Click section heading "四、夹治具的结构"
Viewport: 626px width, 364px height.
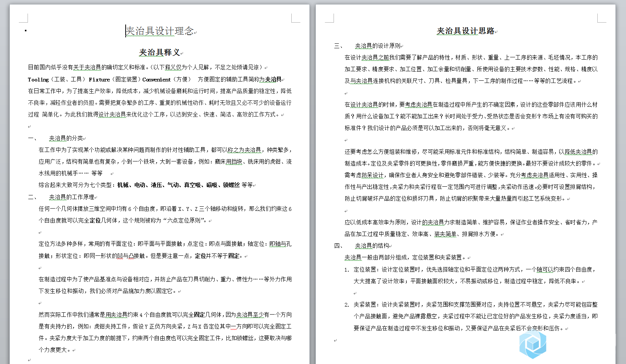(362, 246)
